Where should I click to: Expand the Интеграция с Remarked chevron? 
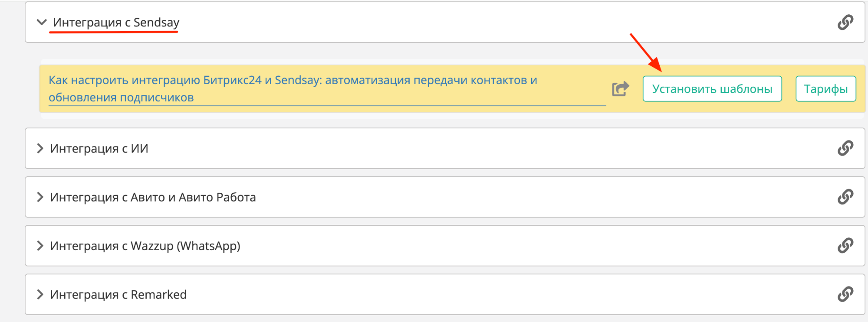(40, 295)
